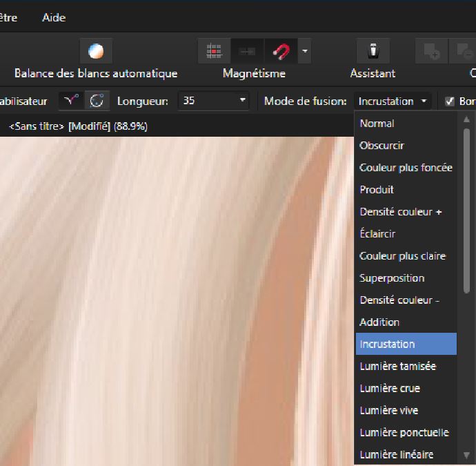Toggle the red magnet snapping icon

click(281, 50)
